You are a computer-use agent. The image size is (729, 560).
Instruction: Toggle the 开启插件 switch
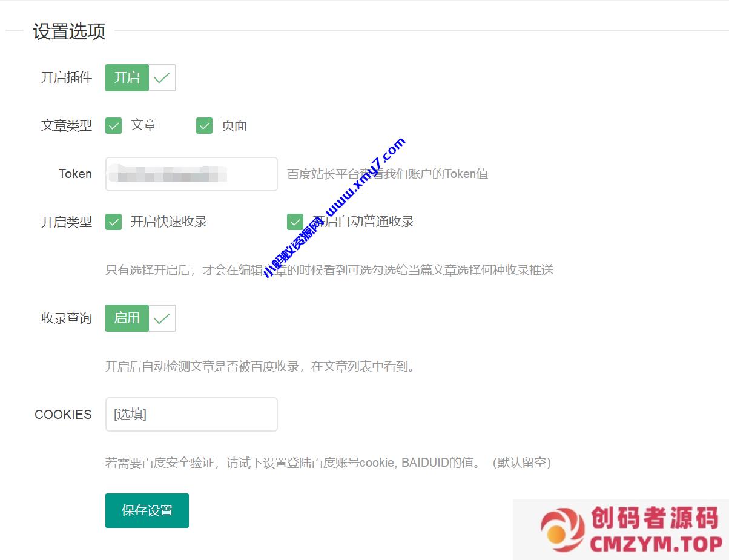tap(140, 77)
